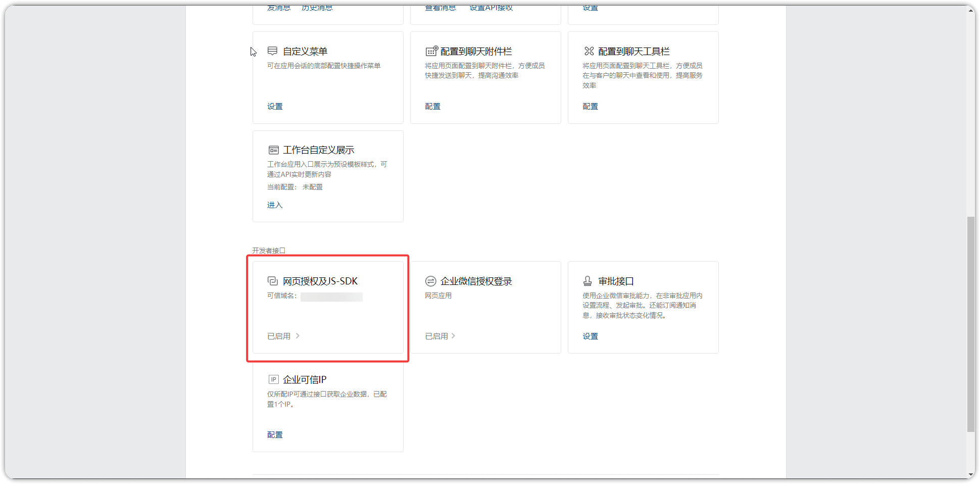Click the 自定义菜单 card icon

click(x=272, y=51)
